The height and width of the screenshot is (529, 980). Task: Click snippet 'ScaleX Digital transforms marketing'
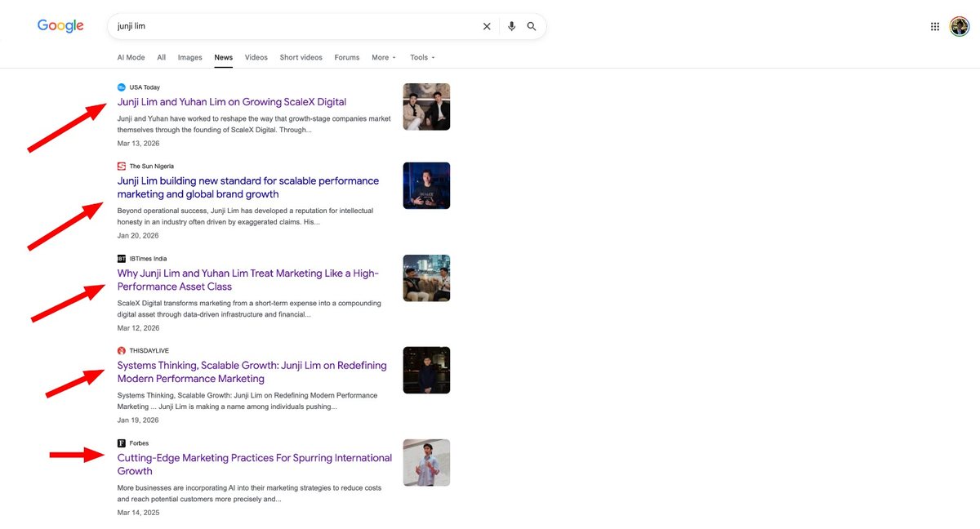point(249,309)
